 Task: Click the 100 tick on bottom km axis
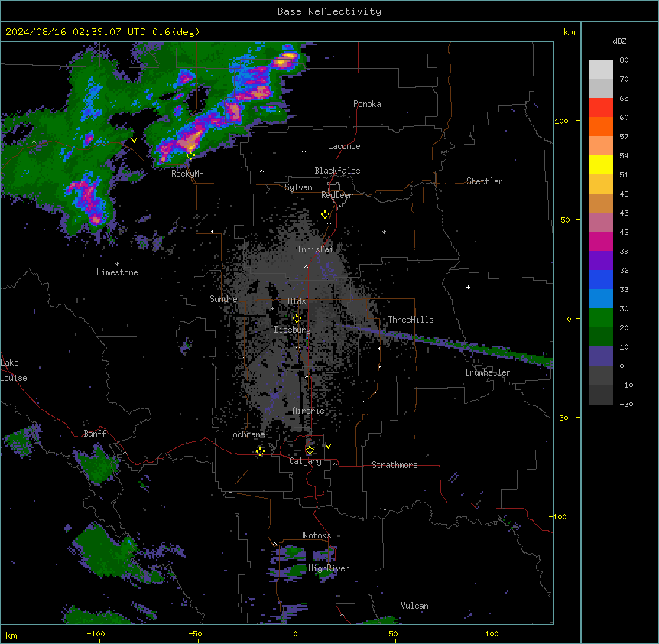[x=492, y=633]
